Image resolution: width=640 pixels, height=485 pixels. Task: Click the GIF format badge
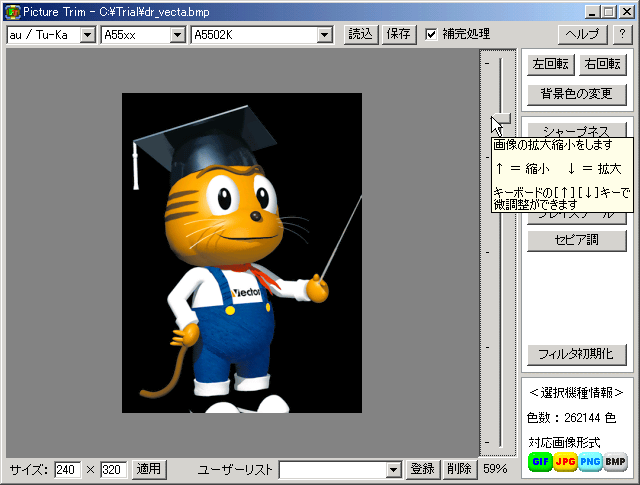[540, 462]
